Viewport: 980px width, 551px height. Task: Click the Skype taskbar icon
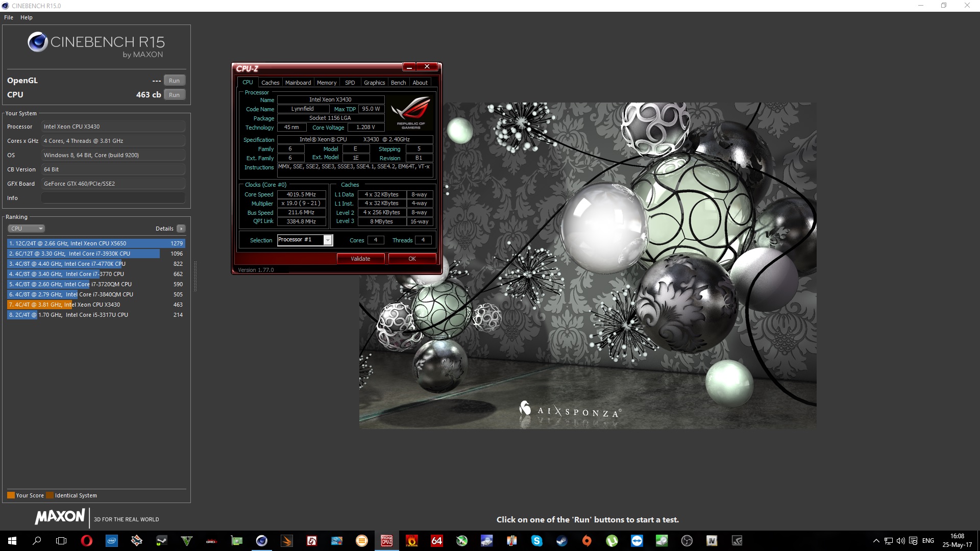coord(537,541)
